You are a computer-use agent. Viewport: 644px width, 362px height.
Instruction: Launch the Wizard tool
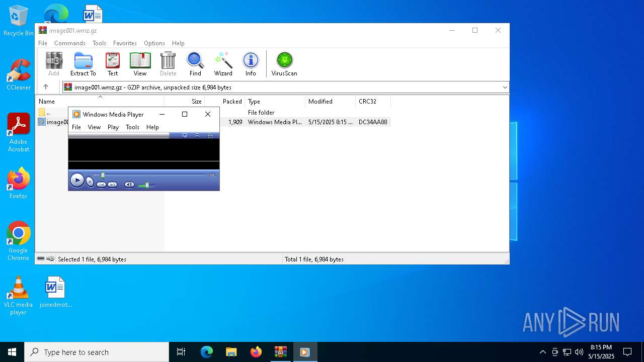tap(223, 64)
